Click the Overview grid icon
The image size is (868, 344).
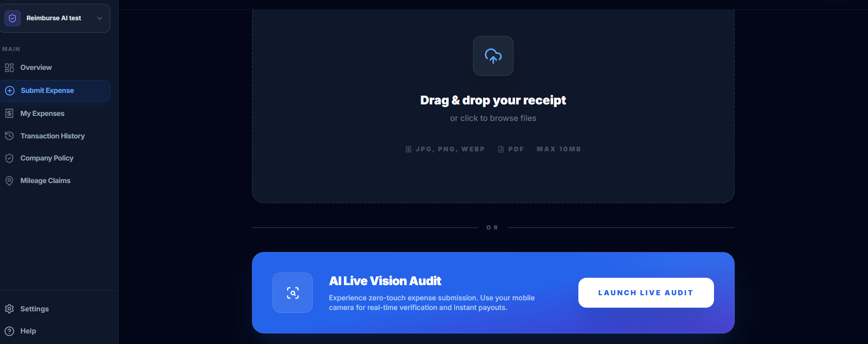click(9, 68)
